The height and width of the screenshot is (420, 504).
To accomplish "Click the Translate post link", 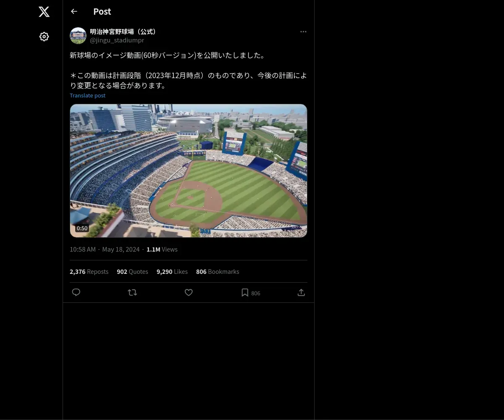I will [x=87, y=95].
